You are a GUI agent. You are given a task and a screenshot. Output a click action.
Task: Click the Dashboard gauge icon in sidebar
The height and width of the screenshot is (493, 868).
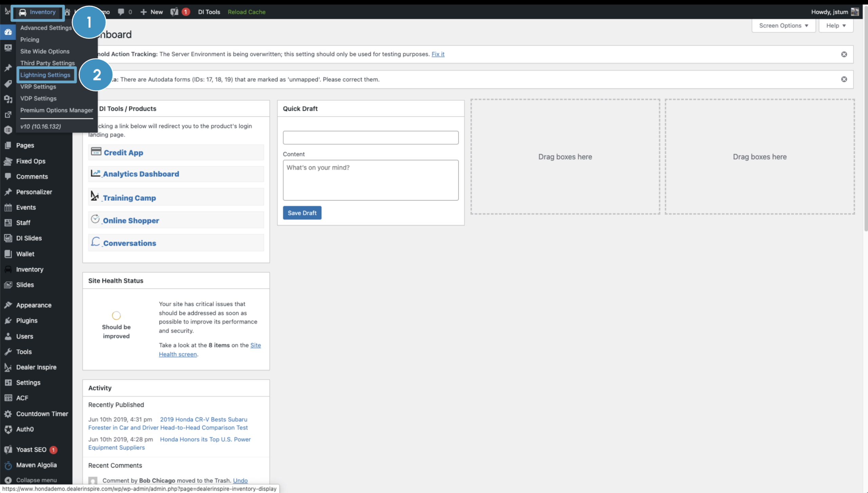pos(8,32)
